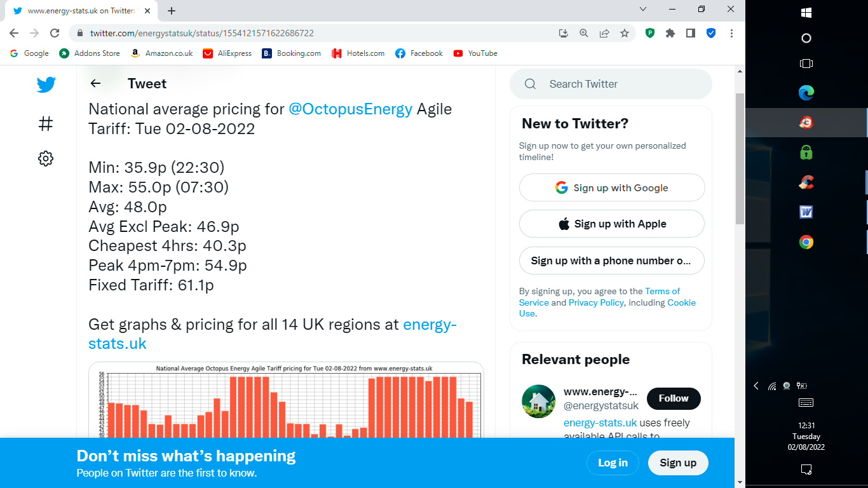Follow the @energystatsuk account
The width and height of the screenshot is (868, 488).
673,398
